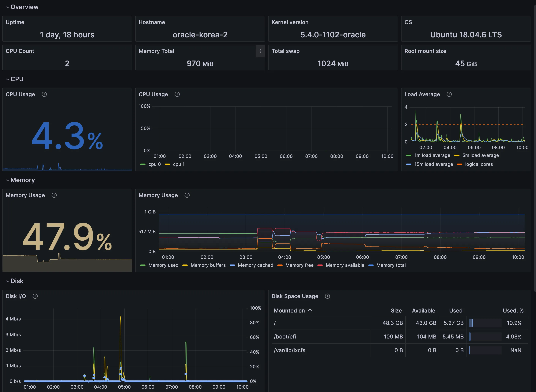Click info icon on Memory Usage graph panel
The image size is (536, 392).
tap(187, 195)
